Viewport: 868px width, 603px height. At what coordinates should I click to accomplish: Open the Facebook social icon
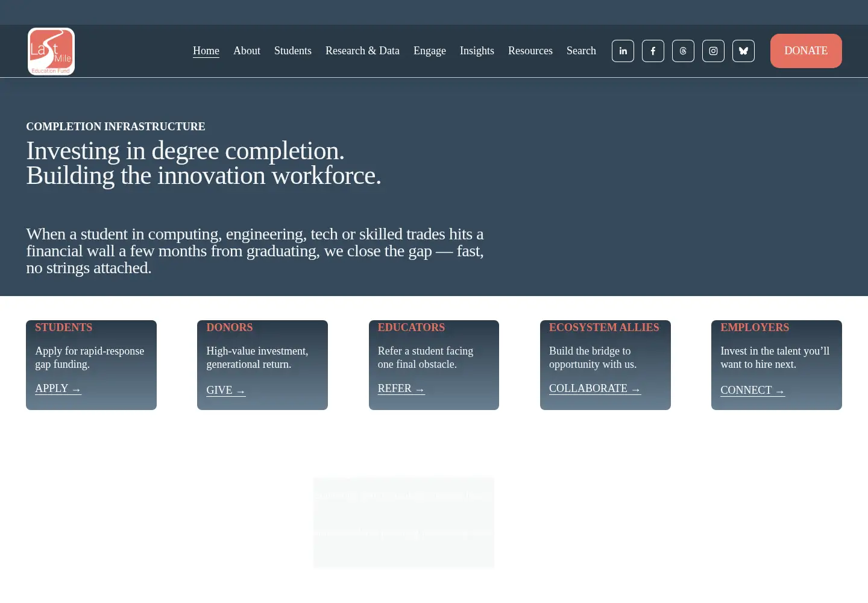click(653, 51)
